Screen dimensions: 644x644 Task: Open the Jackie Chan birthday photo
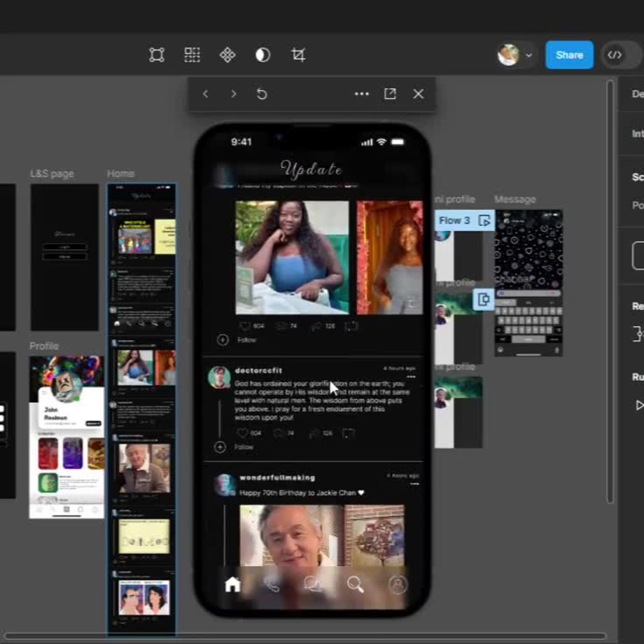point(322,536)
